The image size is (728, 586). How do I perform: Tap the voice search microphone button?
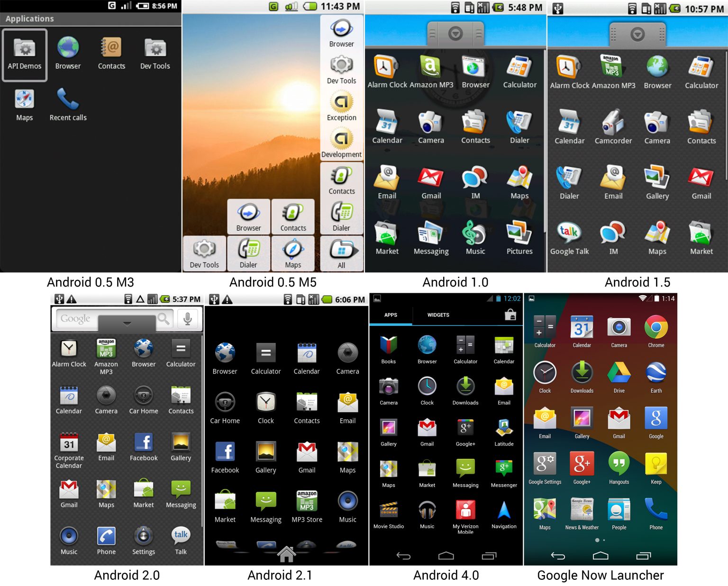click(x=188, y=318)
